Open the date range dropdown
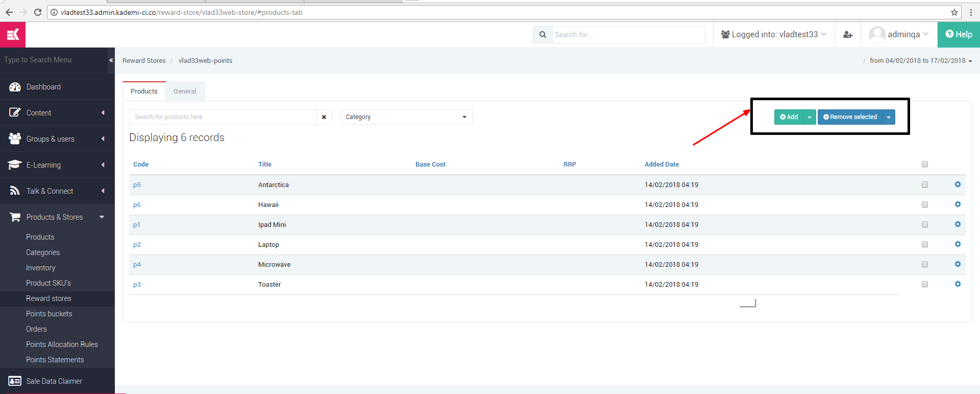The width and height of the screenshot is (980, 394). click(921, 60)
